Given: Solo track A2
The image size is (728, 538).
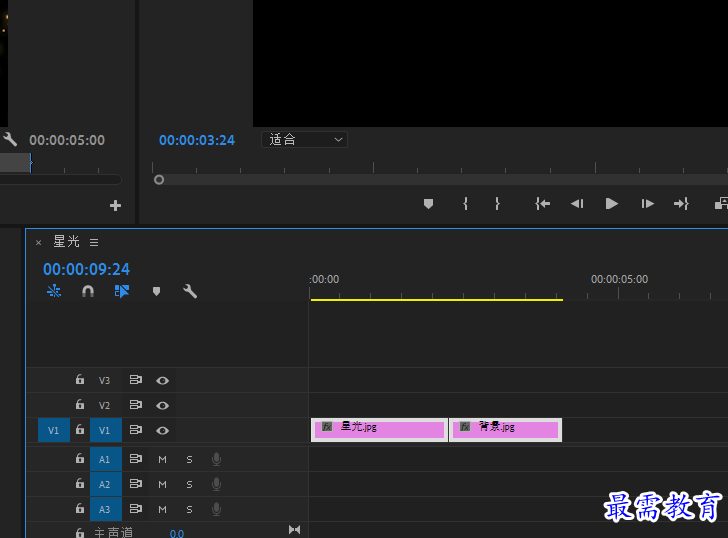Looking at the screenshot, I should (189, 485).
